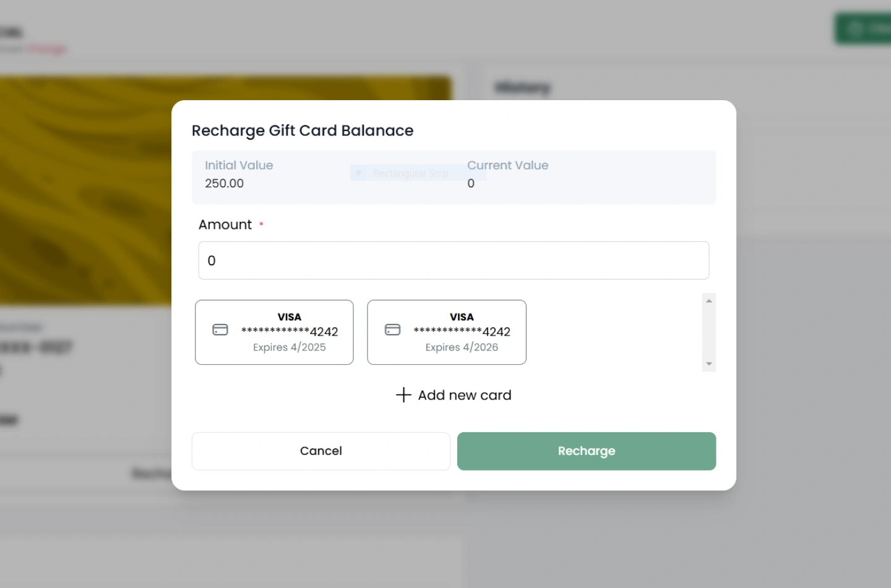Viewport: 891px width, 588px height.
Task: Click the credit card icon on first card
Action: (x=220, y=330)
